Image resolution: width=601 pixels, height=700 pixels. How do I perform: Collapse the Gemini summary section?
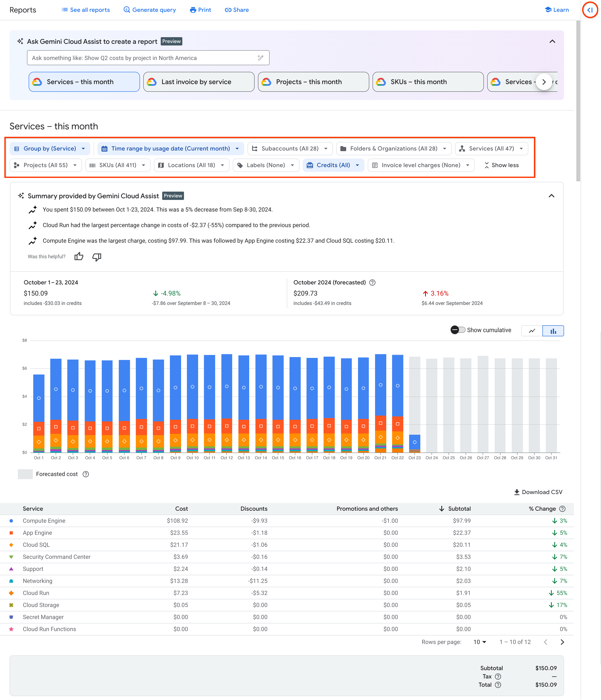(551, 196)
